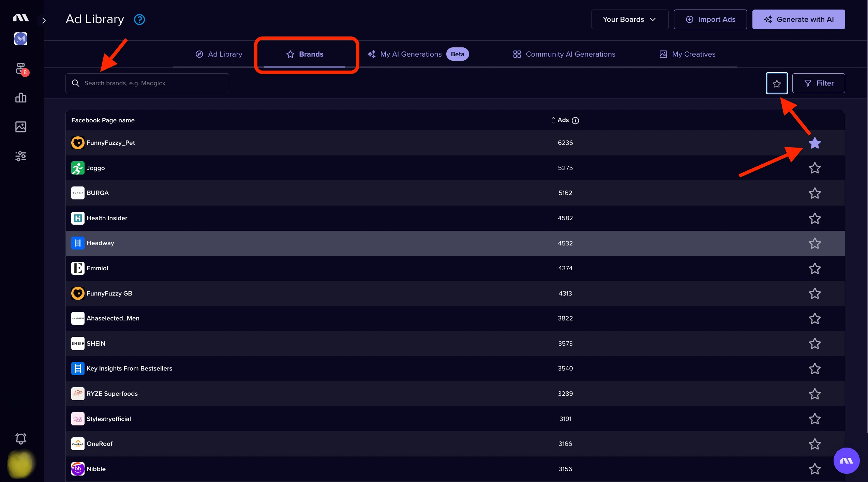Unfavorite FunnyFuzzy_Pet with its filled star

tap(814, 143)
